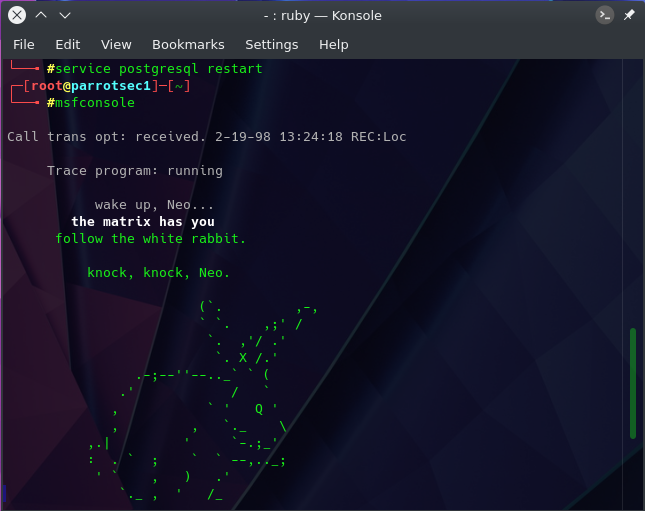Click the terminal application icon in title bar
Image resolution: width=645 pixels, height=511 pixels.
pyautogui.click(x=605, y=16)
